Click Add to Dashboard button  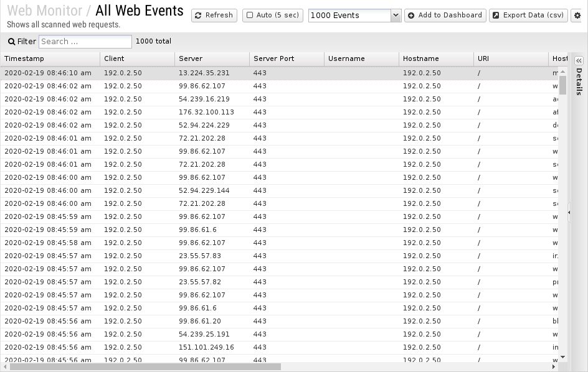(445, 16)
